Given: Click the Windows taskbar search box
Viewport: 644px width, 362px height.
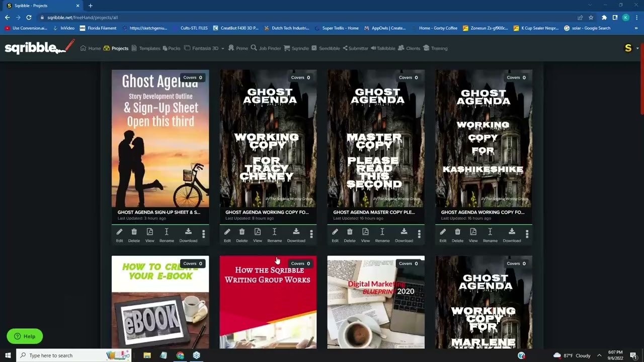Looking at the screenshot, I should coord(74,355).
